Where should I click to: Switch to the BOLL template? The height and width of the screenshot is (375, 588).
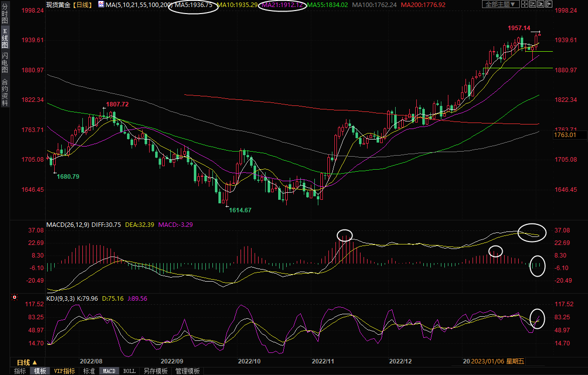click(x=129, y=371)
